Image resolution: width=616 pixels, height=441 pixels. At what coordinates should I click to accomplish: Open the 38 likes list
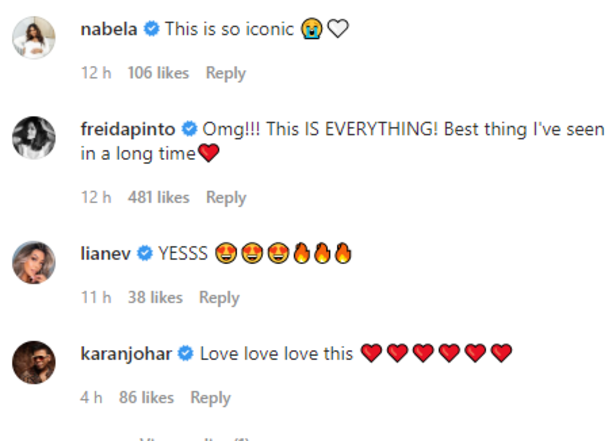pyautogui.click(x=155, y=297)
